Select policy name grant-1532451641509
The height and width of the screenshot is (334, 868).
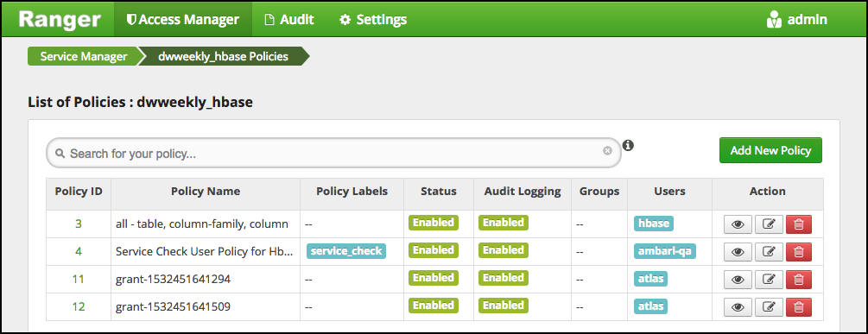tap(174, 307)
